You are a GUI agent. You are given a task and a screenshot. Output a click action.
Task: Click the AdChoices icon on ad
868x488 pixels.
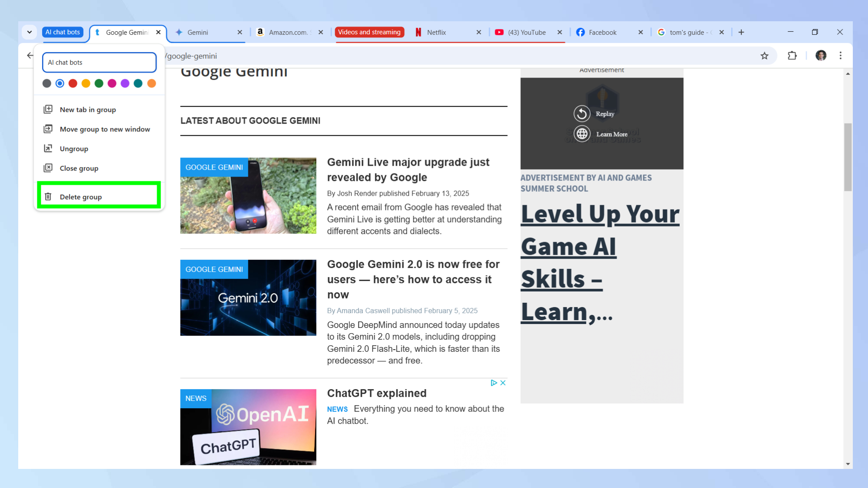pos(493,383)
